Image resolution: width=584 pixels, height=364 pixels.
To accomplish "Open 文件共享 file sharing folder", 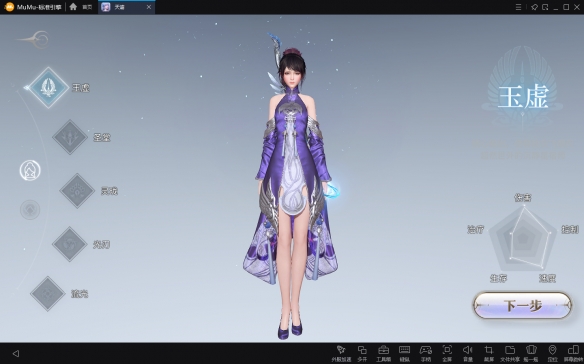I will 510,354.
